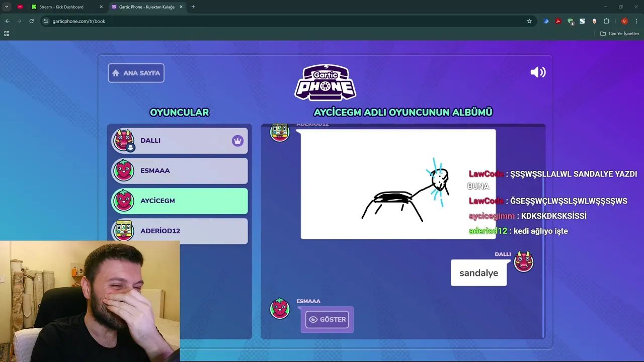Select player ADERİOD12 in the players list
This screenshot has width=644, height=362.
pyautogui.click(x=180, y=231)
